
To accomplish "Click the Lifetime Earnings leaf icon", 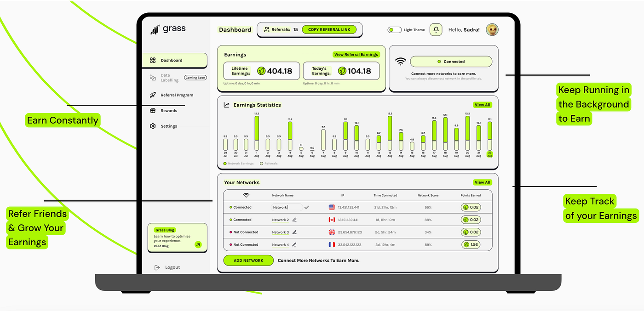I will coord(261,71).
